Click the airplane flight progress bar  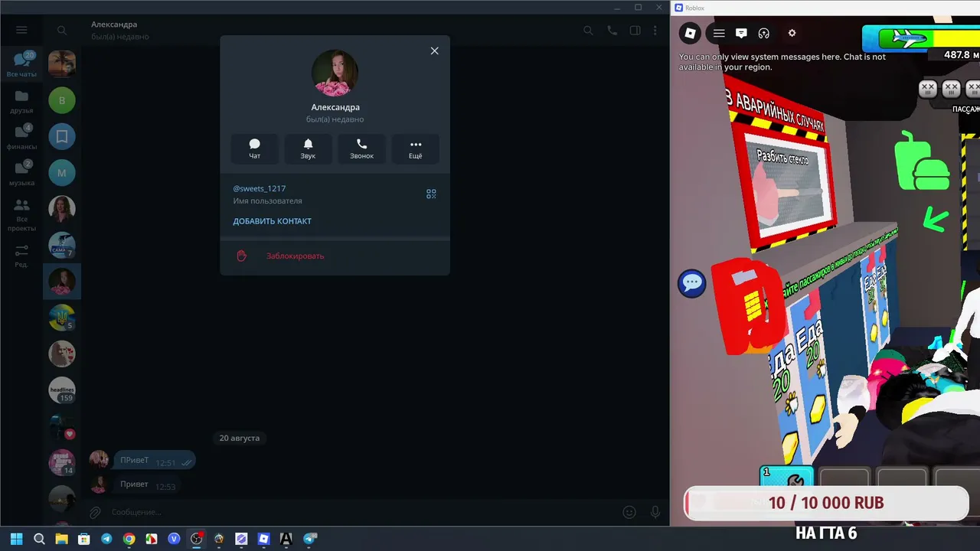tap(921, 37)
